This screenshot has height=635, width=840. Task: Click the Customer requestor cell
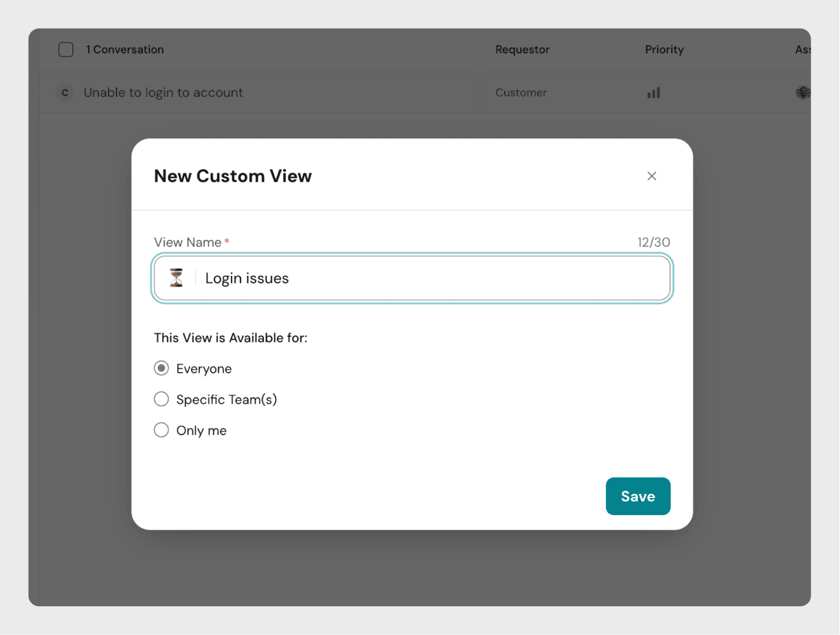521,93
